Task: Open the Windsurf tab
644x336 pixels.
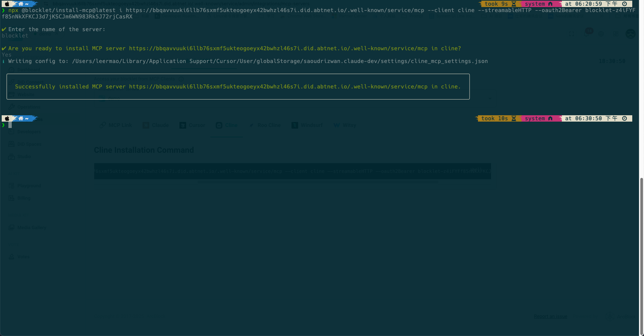Action: (x=307, y=125)
